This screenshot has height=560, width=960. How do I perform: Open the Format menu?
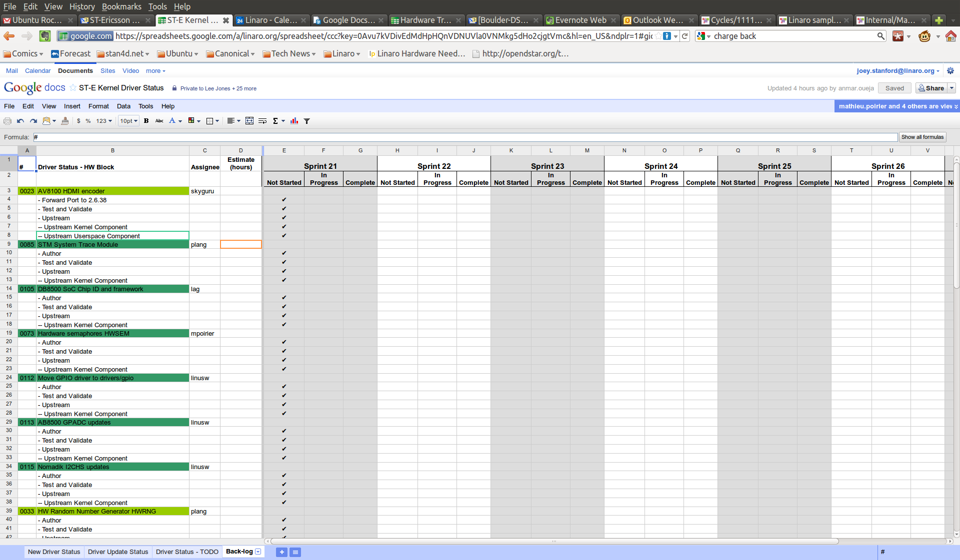pos(98,106)
